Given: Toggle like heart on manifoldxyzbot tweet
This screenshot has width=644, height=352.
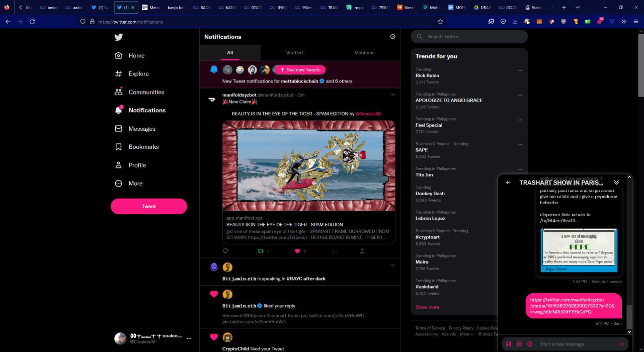Looking at the screenshot, I should (297, 251).
